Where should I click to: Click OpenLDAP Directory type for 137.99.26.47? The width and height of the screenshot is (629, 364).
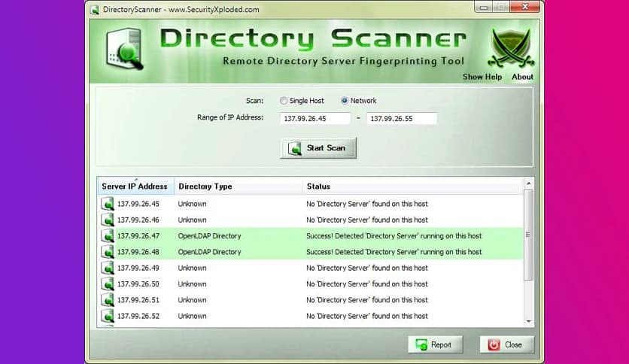[209, 235]
